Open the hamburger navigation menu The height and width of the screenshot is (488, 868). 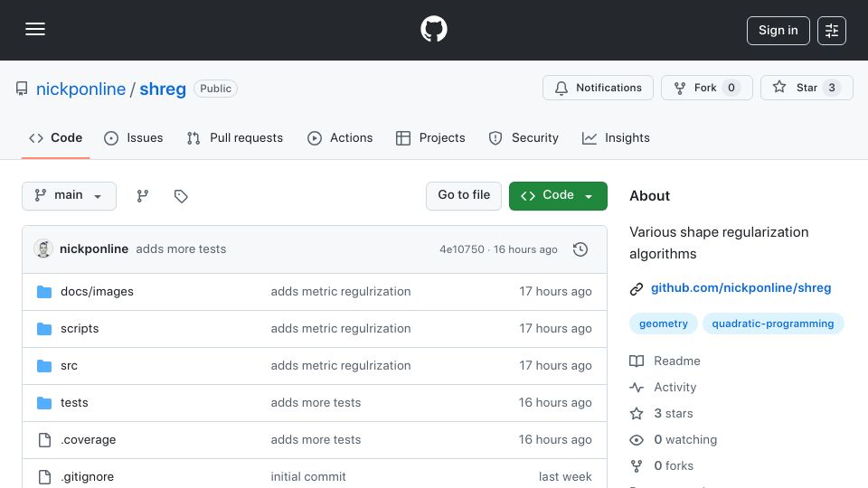[35, 29]
